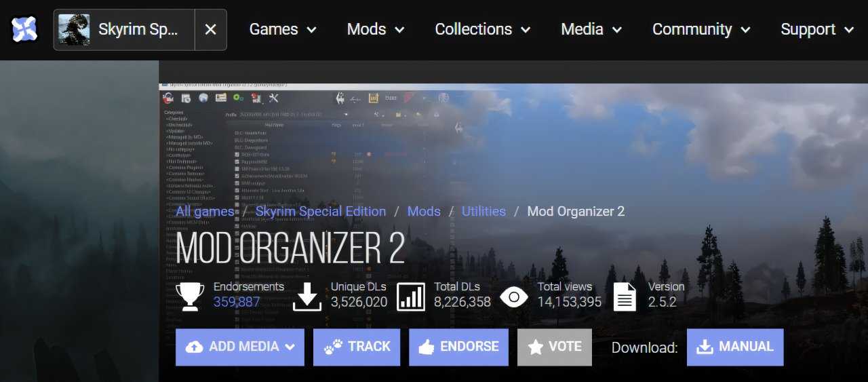Click the Total views eye icon
Image resolution: width=868 pixels, height=382 pixels.
click(514, 297)
